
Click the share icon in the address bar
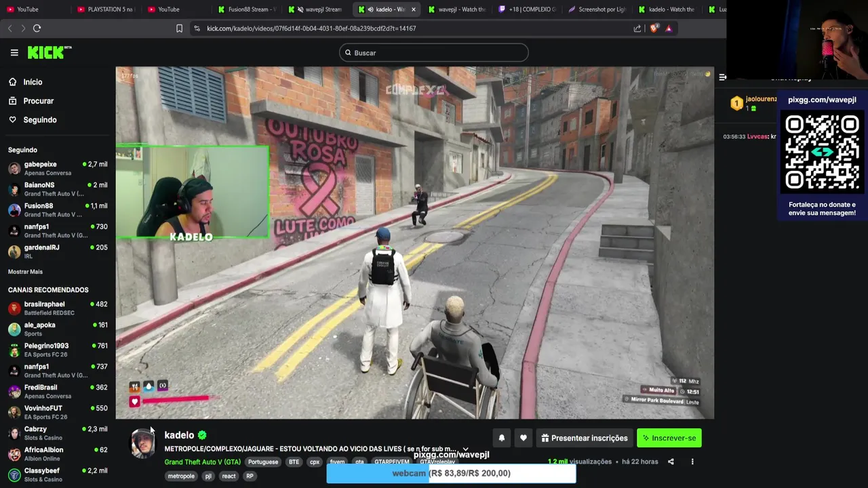(637, 28)
